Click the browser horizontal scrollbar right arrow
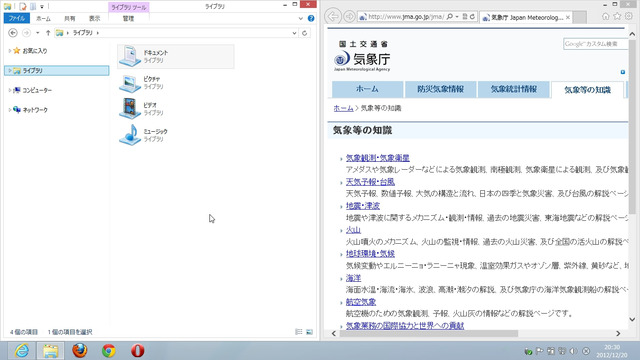Image resolution: width=640 pixels, height=360 pixels. pos(618,333)
